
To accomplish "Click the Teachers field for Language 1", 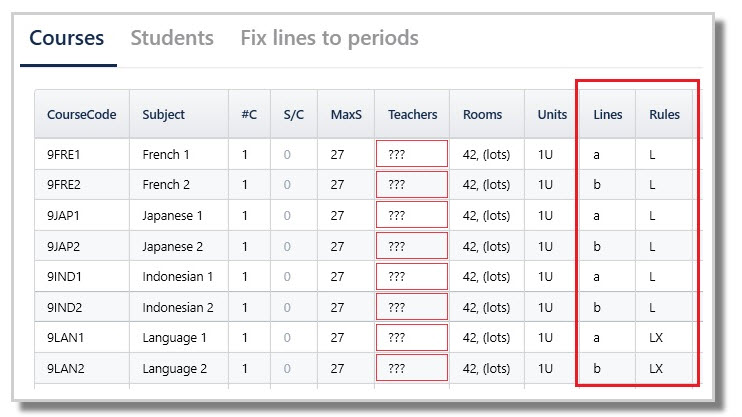I will pos(412,338).
